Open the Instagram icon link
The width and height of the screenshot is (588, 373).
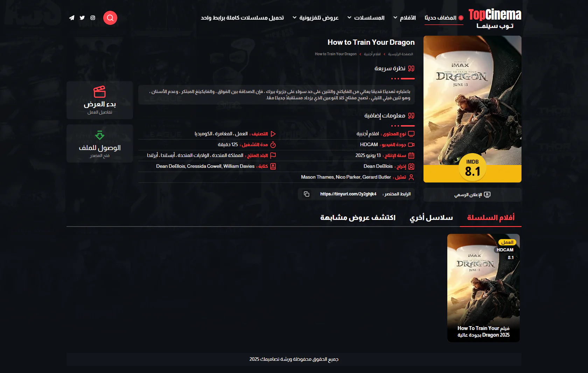93,18
